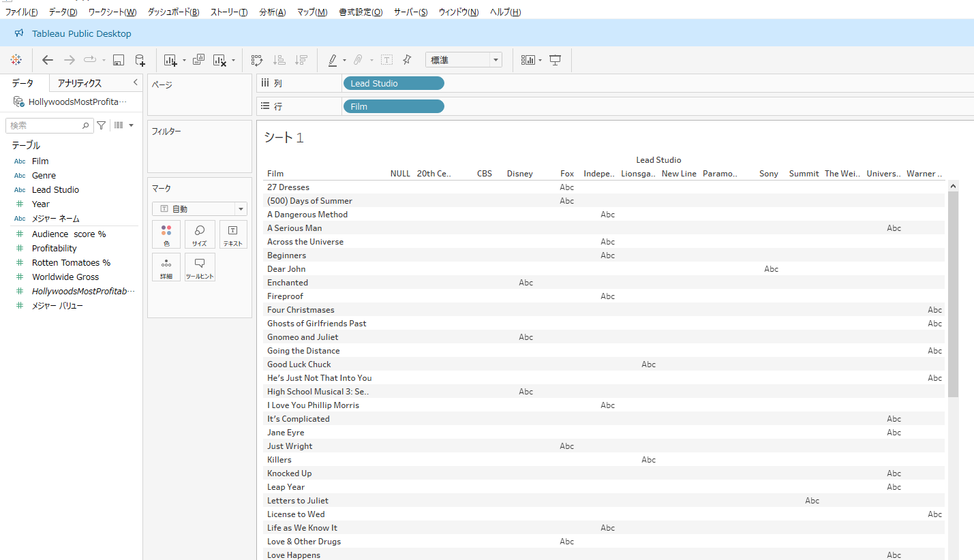Undo with the back arrow icon
The height and width of the screenshot is (560, 974).
coord(47,60)
